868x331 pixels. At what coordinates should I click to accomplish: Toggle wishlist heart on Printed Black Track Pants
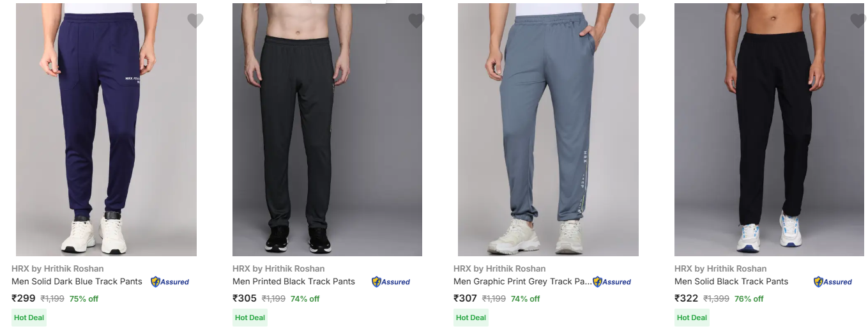click(416, 21)
